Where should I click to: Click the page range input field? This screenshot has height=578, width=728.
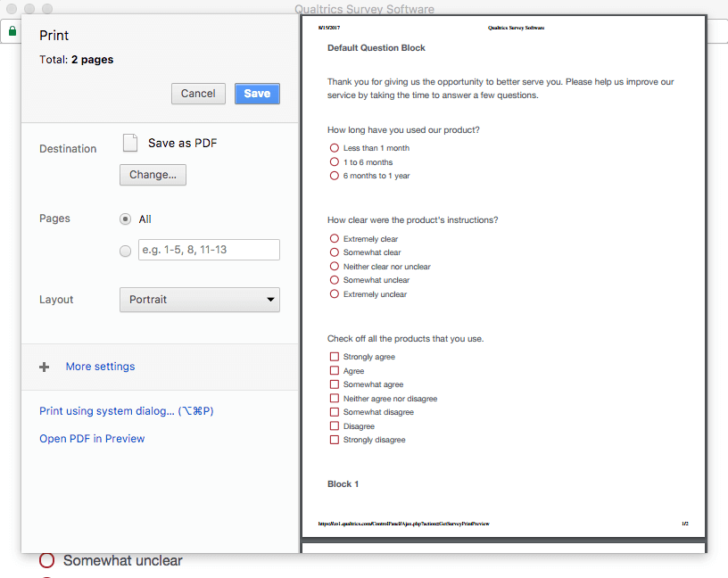pyautogui.click(x=208, y=251)
